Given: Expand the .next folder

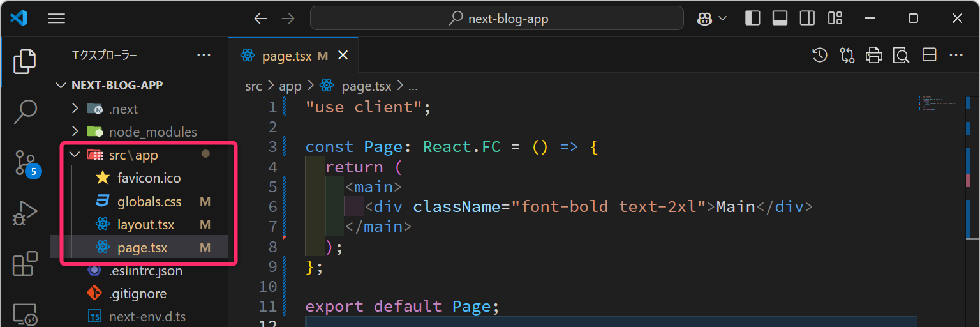Looking at the screenshot, I should tap(75, 109).
